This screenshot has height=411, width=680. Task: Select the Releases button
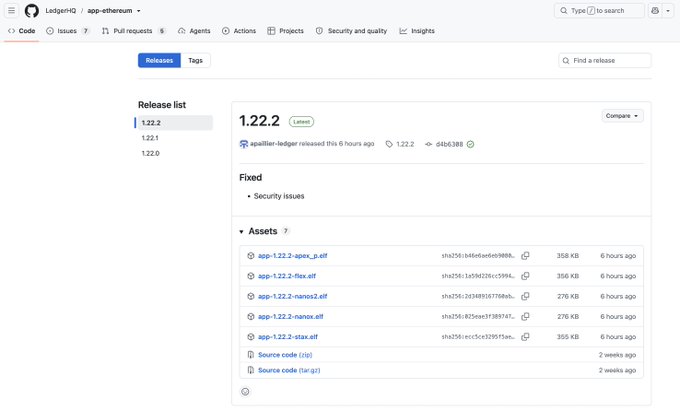point(159,60)
